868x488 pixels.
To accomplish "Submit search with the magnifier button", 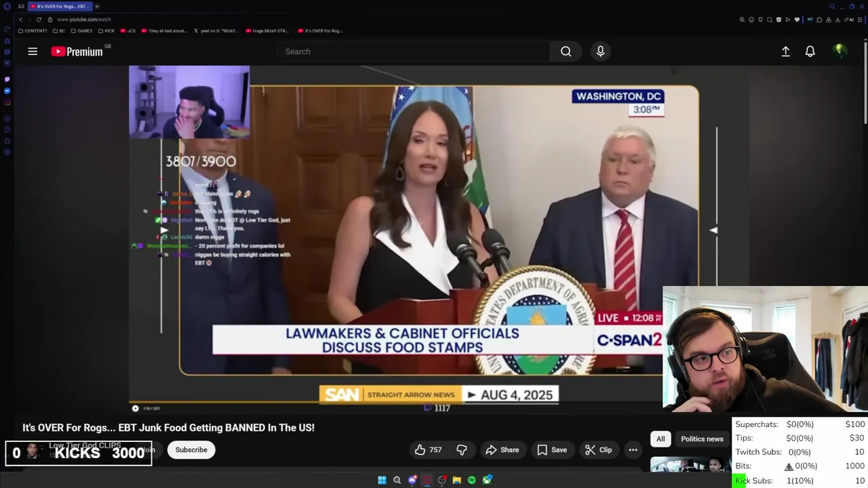I will (x=566, y=52).
